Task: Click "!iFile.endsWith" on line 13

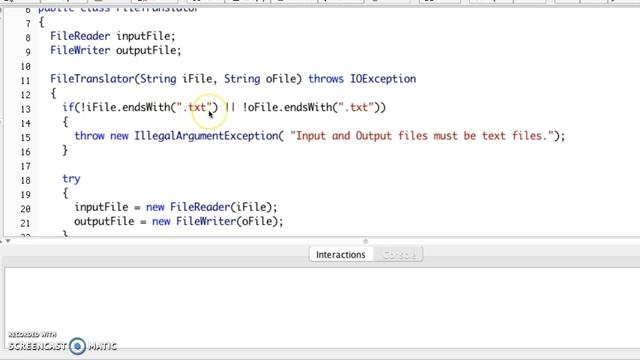Action: [x=125, y=107]
